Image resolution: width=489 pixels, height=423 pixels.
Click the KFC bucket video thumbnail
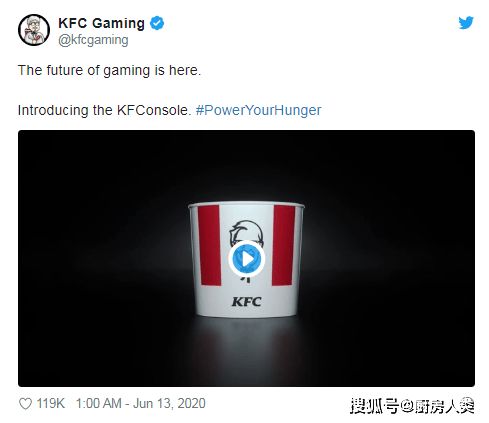tap(246, 258)
